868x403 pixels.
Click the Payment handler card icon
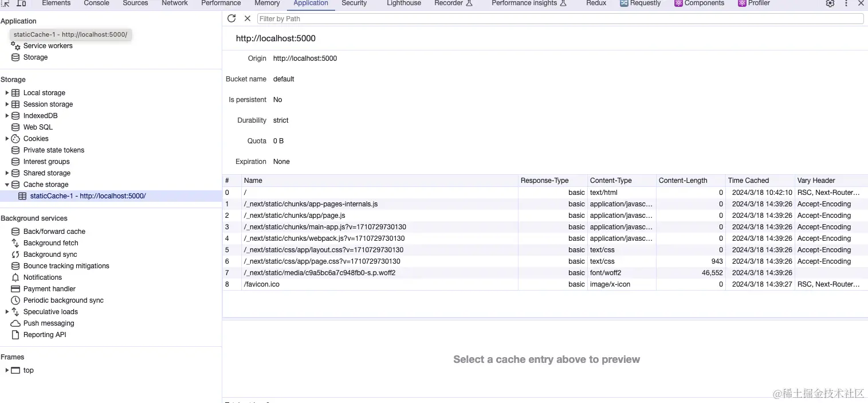15,289
